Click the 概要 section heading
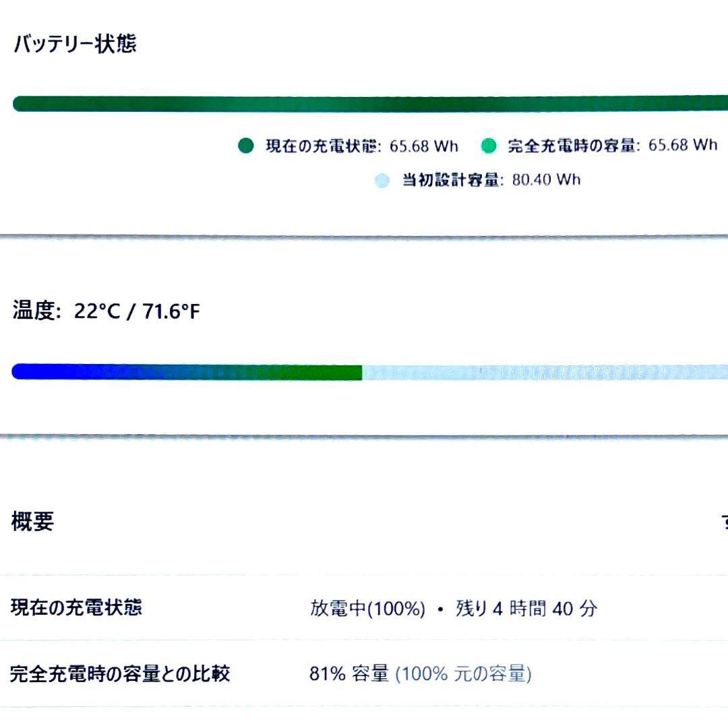 [x=32, y=521]
